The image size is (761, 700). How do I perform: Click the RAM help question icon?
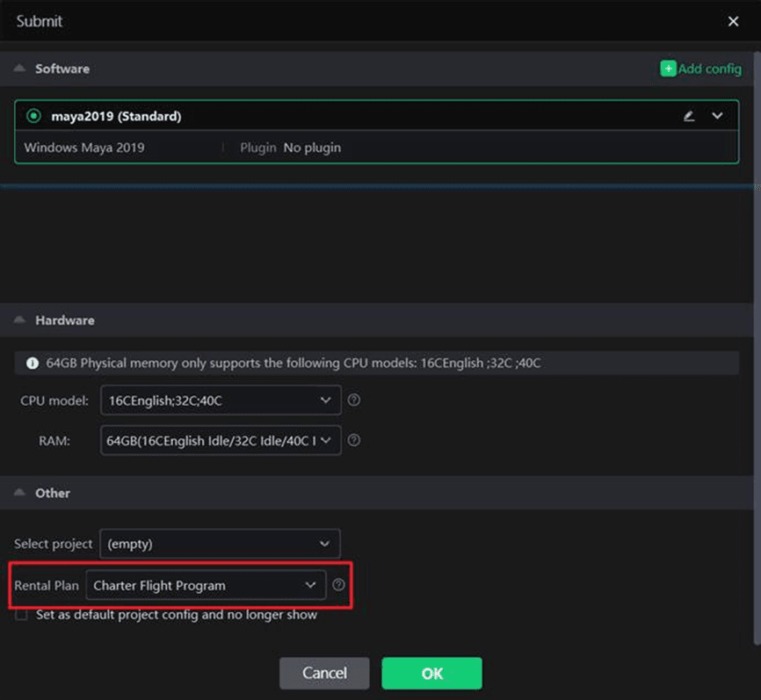pos(354,441)
